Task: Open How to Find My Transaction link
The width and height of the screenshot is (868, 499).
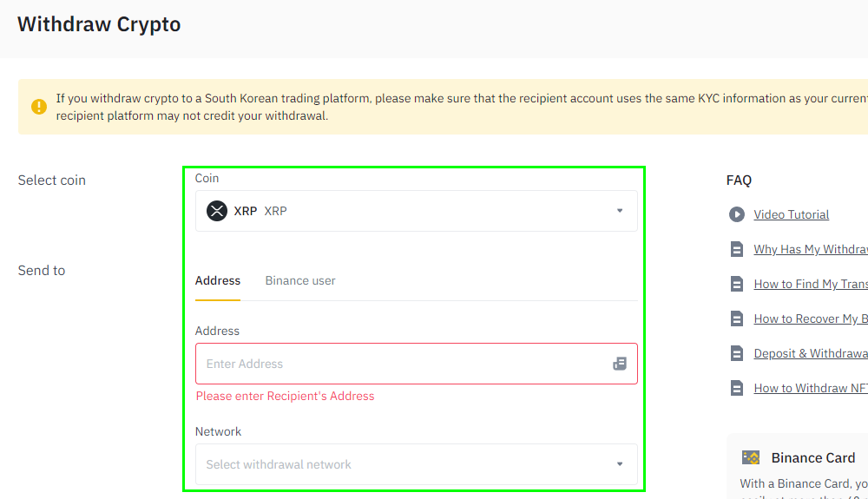Action: click(811, 284)
